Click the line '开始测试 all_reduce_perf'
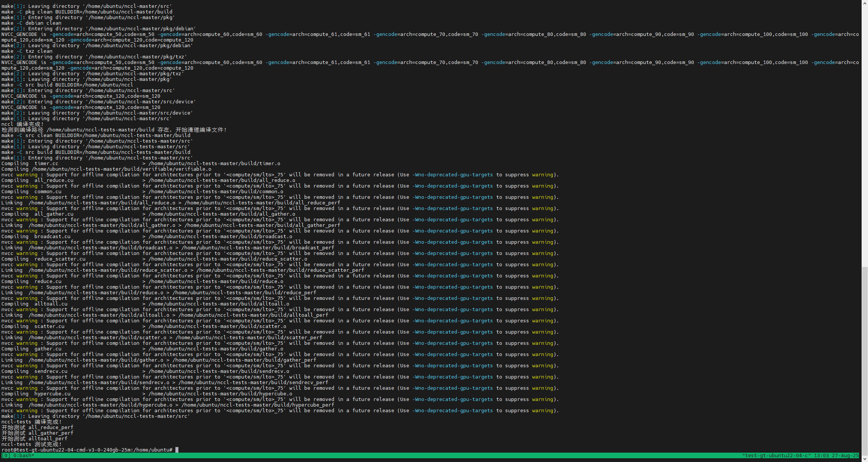Image resolution: width=868 pixels, height=462 pixels. point(37,428)
